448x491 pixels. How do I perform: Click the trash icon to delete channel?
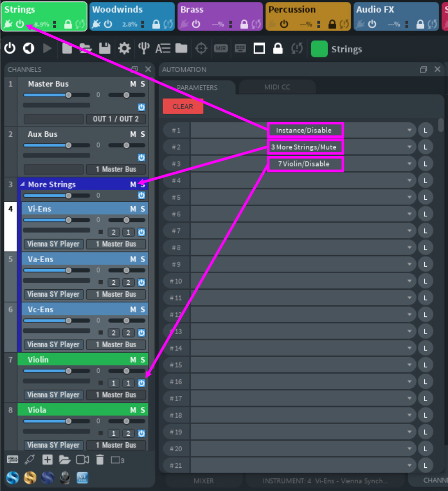100,459
